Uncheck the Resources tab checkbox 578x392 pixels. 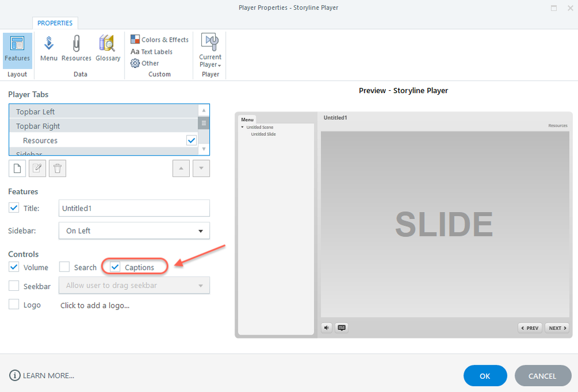point(192,140)
